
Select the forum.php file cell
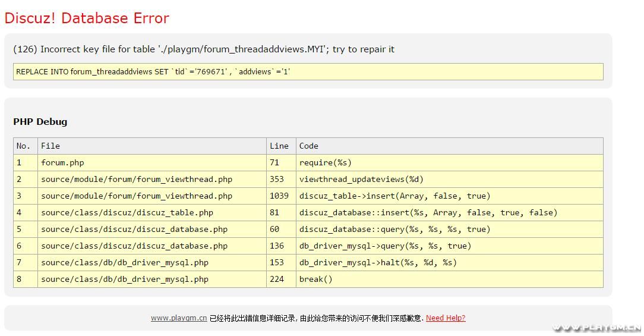pyautogui.click(x=152, y=163)
